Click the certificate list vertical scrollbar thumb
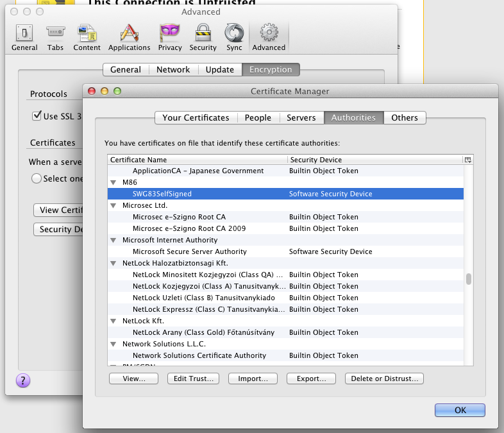The height and width of the screenshot is (433, 504). point(469,278)
